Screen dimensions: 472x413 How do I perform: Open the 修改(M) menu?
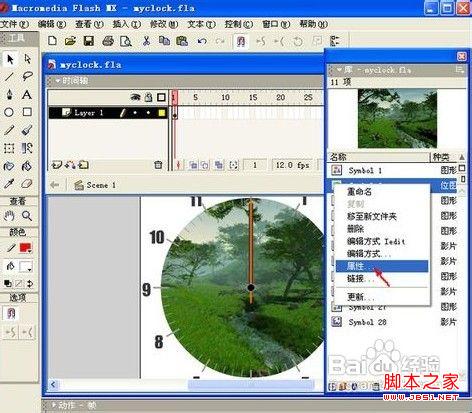click(164, 24)
